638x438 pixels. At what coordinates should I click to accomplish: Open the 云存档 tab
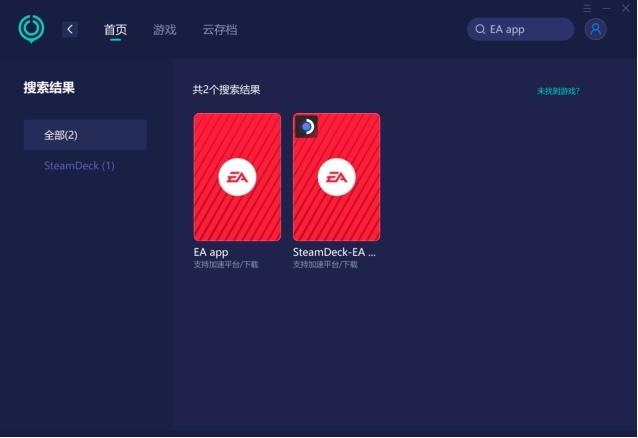click(x=220, y=29)
